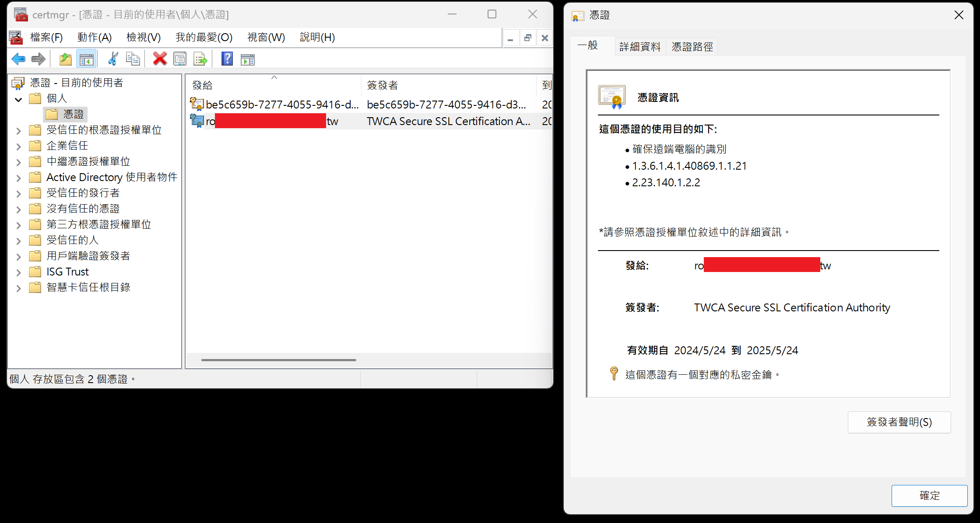Click the horizontal scrollbar in certificate list

click(279, 360)
